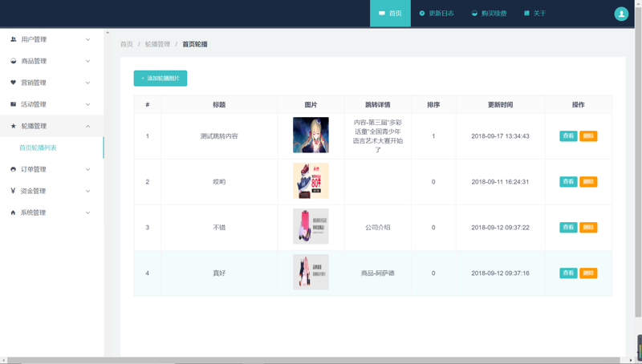
Task: Open the thumbnail image in row 不错
Action: coord(311,226)
